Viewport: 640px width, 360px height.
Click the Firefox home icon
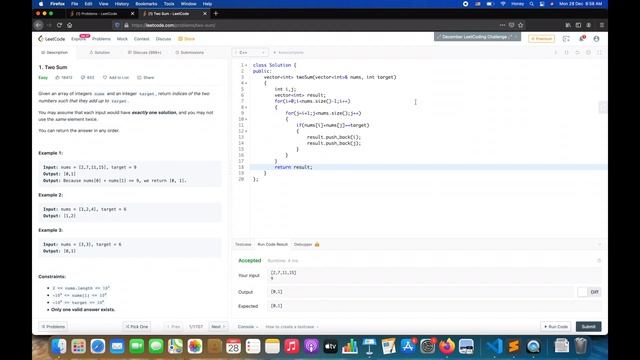point(70,25)
